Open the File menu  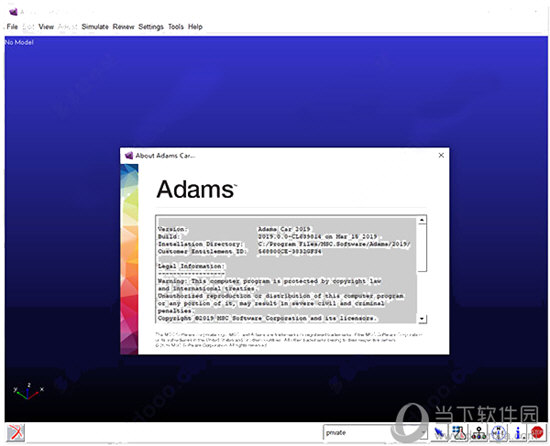[12, 27]
